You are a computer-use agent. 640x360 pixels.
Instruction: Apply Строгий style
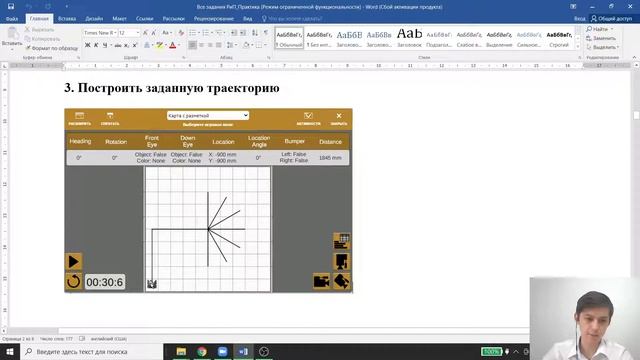559,38
